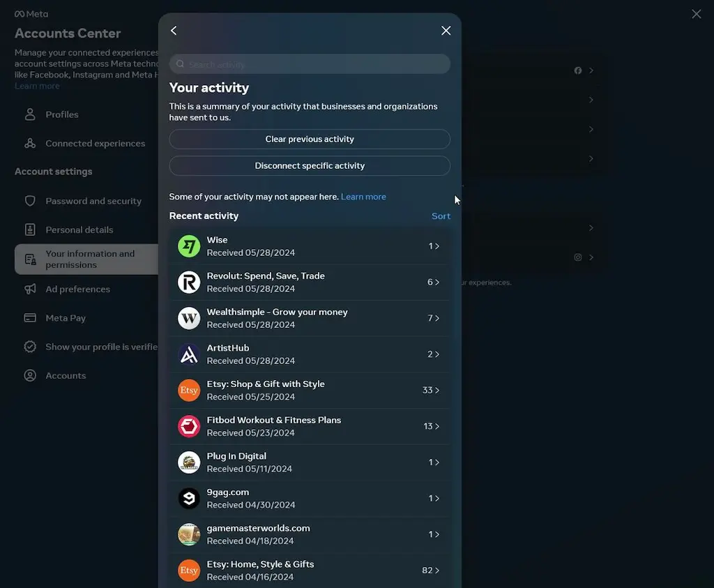This screenshot has width=714, height=588.
Task: Click the Revolut app logo icon
Action: point(189,282)
